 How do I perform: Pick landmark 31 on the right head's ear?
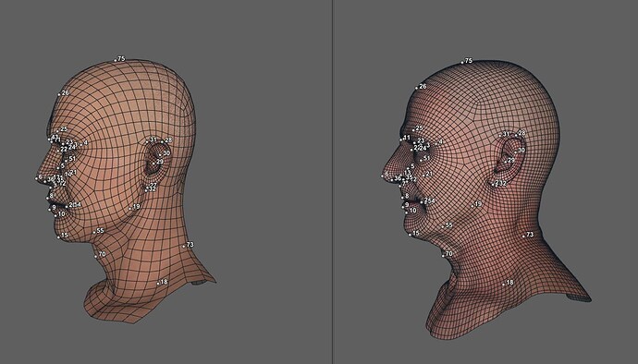(x=500, y=135)
